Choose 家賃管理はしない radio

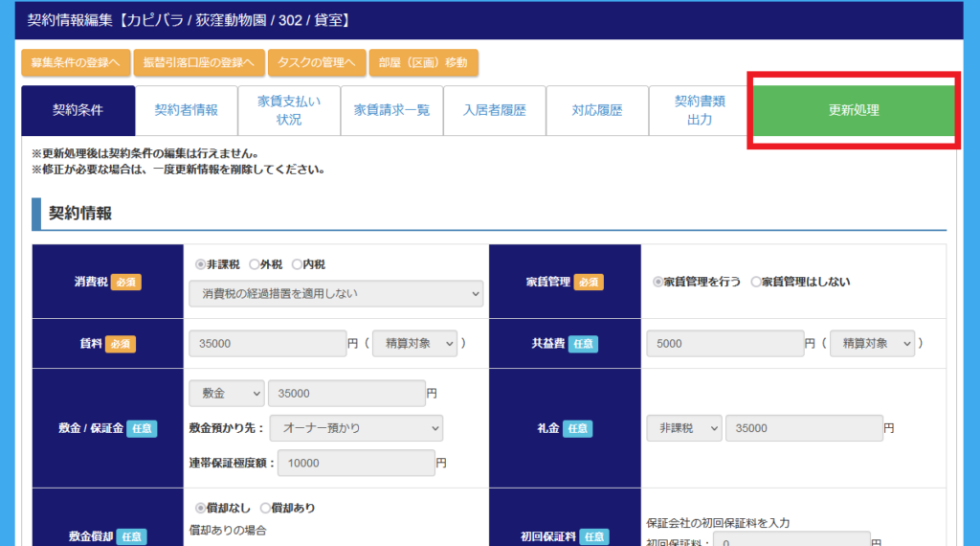point(756,282)
